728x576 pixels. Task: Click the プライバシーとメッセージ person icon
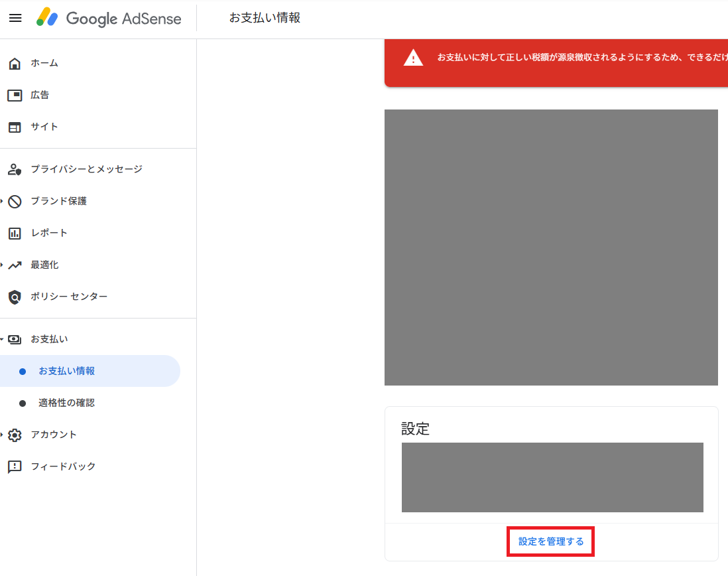click(x=15, y=170)
